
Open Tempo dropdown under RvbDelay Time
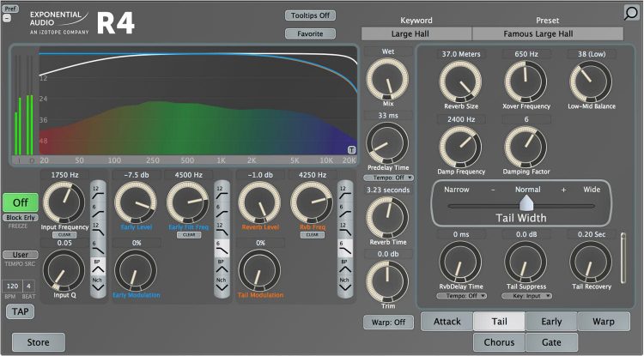click(x=461, y=296)
